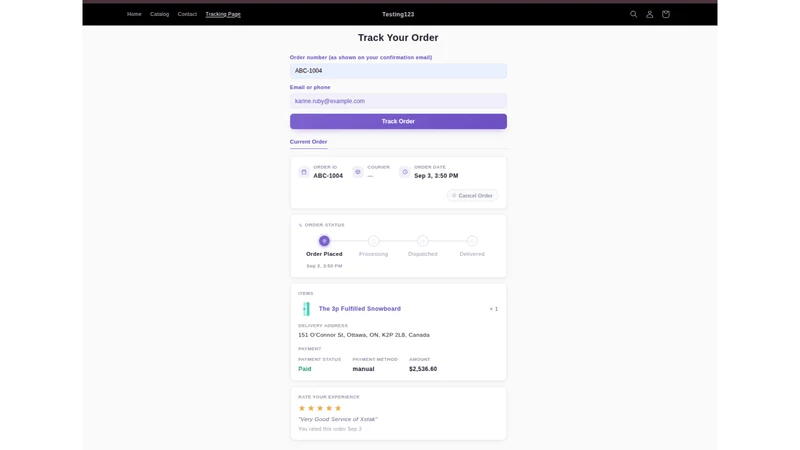This screenshot has width=800, height=450.
Task: Click the payment method value manual
Action: 363,369
